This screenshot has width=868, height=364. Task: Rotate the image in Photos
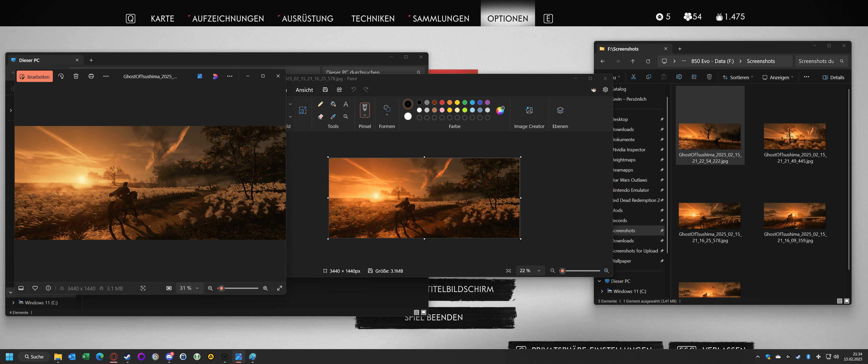point(61,76)
